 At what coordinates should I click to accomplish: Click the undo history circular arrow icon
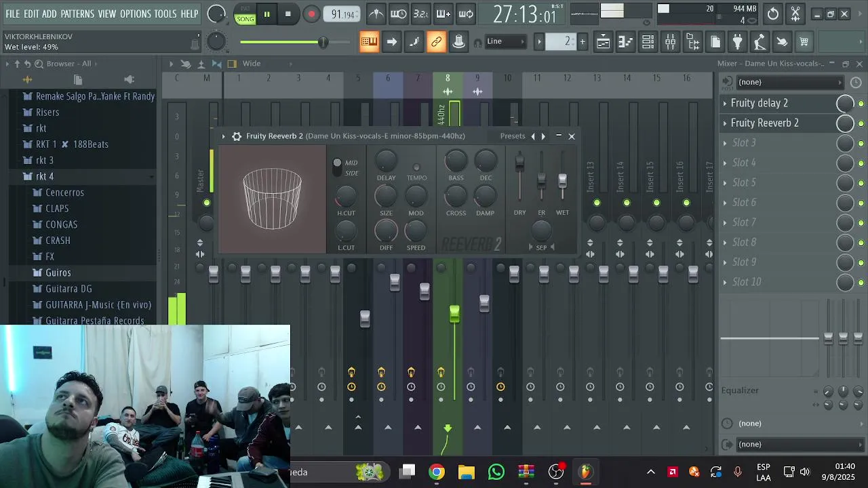(x=773, y=14)
